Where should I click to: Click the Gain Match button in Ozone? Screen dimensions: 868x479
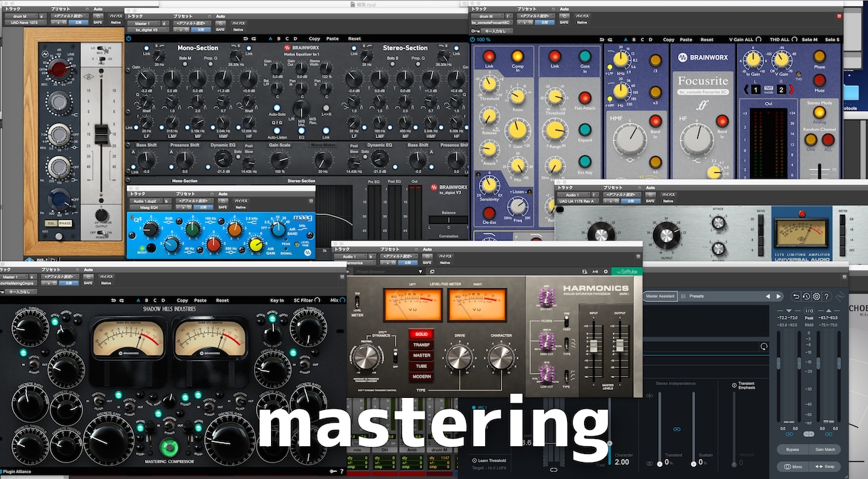click(x=826, y=450)
